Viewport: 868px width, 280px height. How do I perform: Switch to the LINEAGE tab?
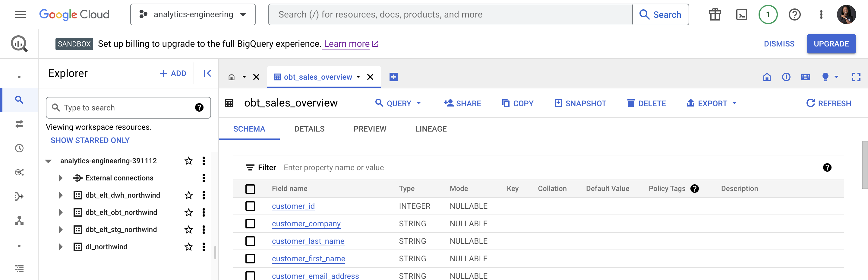coord(431,129)
